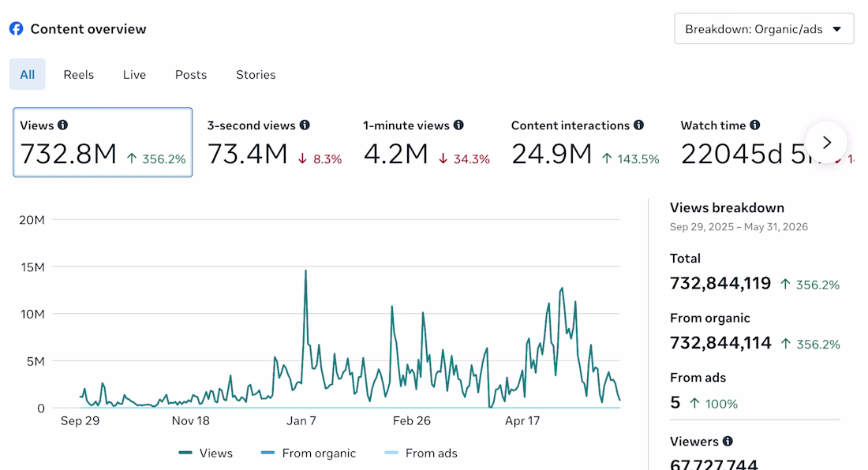Screen dimensions: 868x470
Task: Open the Breakdown: Organic/ads dropdown
Action: tap(764, 28)
